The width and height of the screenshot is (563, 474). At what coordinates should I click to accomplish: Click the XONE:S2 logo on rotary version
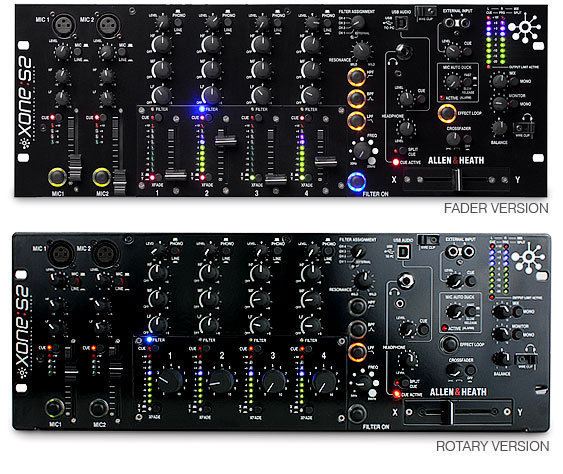[24, 332]
